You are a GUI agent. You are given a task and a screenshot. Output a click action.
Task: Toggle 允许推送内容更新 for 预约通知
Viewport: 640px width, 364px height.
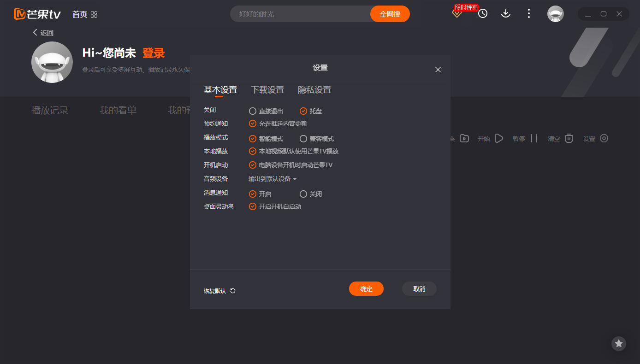(253, 123)
